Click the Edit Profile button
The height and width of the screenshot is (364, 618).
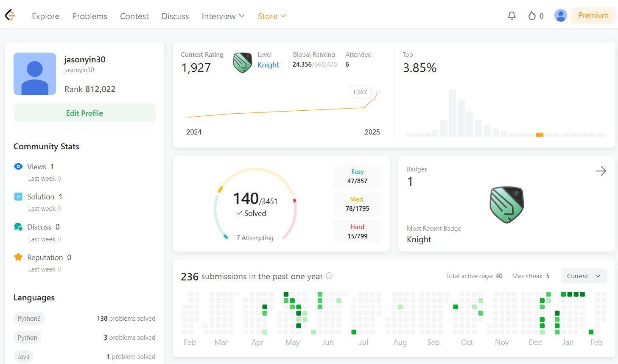click(84, 113)
